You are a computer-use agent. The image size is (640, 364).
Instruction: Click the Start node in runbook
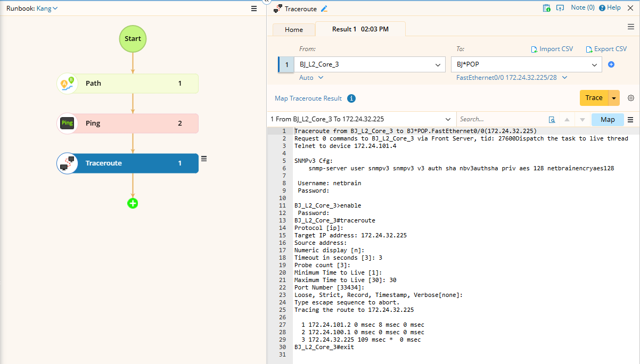pyautogui.click(x=133, y=39)
